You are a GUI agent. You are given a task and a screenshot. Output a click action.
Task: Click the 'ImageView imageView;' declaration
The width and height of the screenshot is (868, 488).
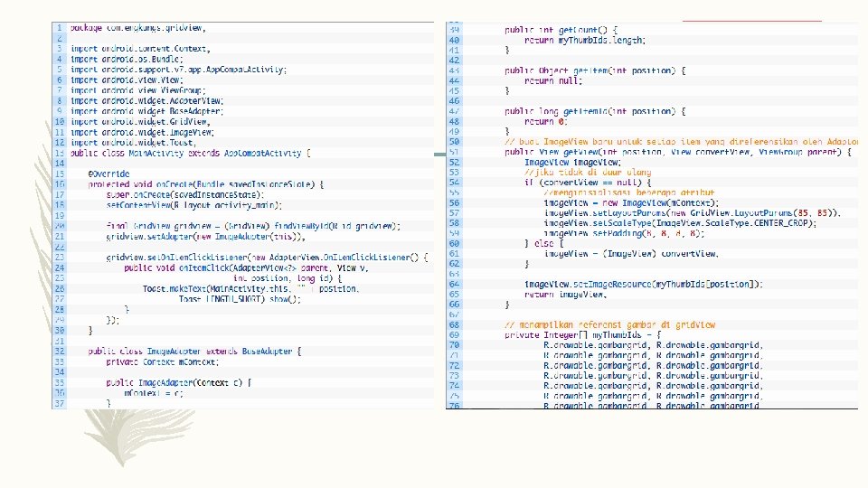click(x=573, y=163)
